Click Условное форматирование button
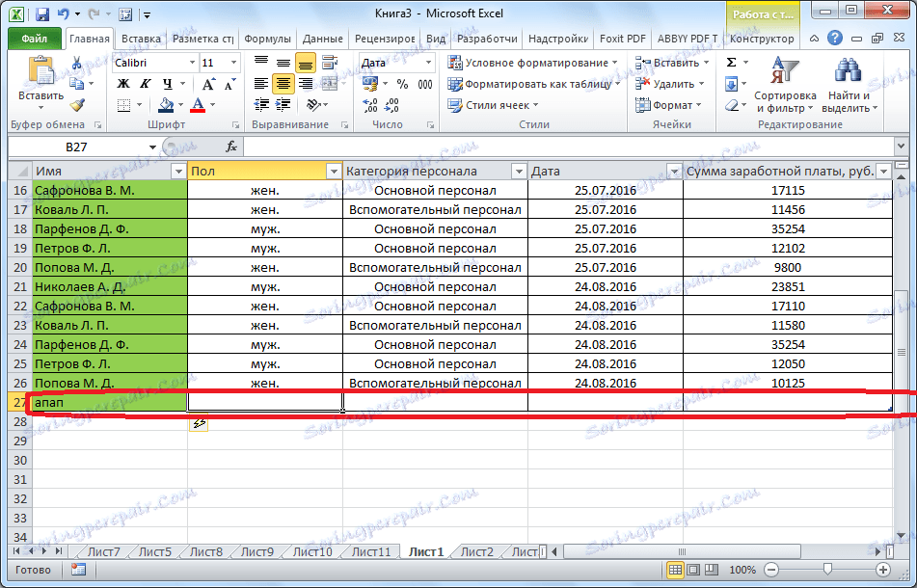 (533, 63)
